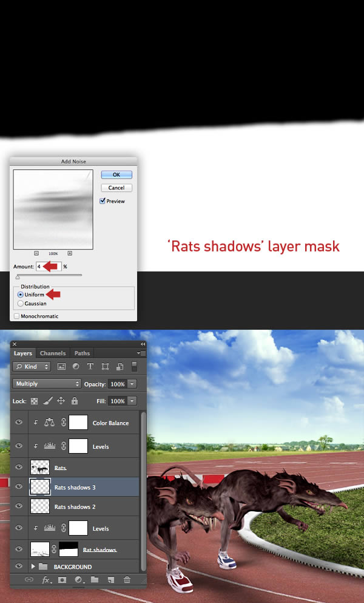The image size is (364, 603).
Task: Switch to the Channels tab
Action: [x=53, y=353]
